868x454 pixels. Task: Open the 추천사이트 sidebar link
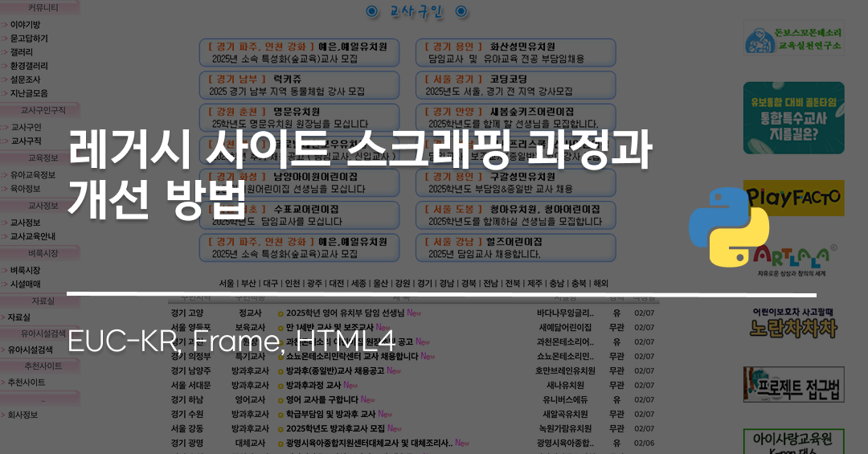coord(26,382)
